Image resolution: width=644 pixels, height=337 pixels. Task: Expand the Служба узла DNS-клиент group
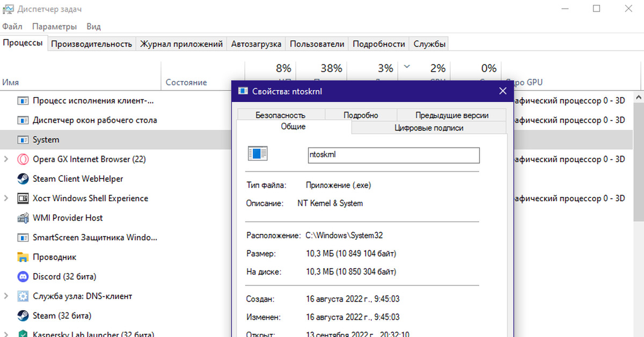(5, 296)
